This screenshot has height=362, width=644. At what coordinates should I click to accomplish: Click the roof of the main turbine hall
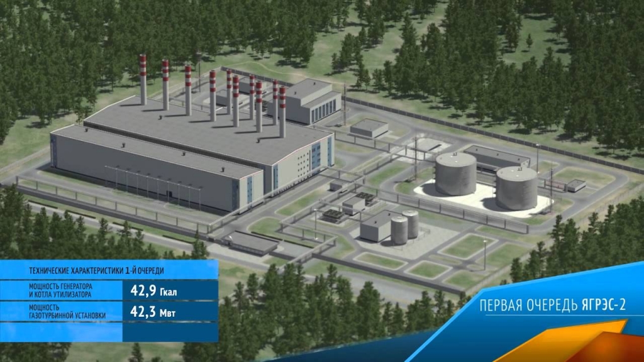tap(208, 132)
